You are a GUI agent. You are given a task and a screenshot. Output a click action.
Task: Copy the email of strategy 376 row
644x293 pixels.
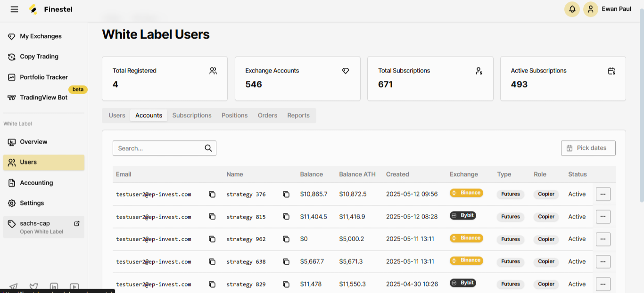tap(212, 194)
